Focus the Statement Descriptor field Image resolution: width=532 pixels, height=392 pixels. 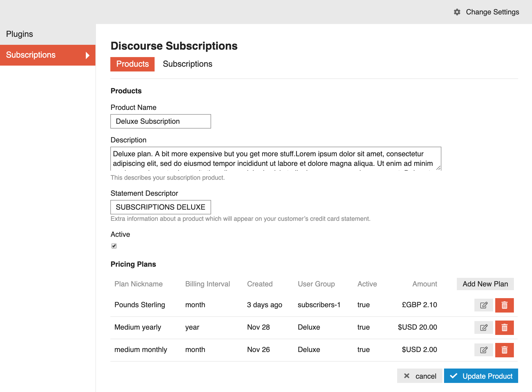(161, 207)
